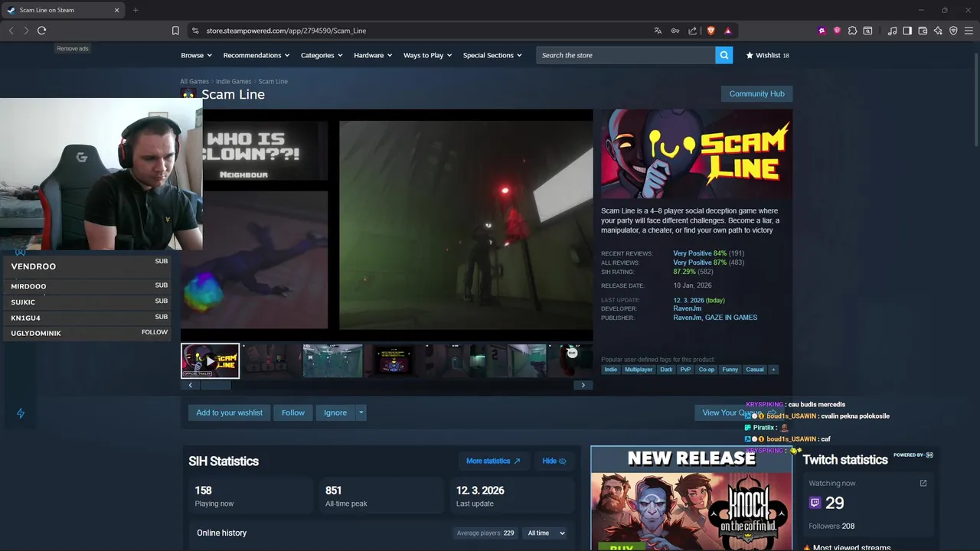Play the official trailer thumbnail
The height and width of the screenshot is (551, 980).
pyautogui.click(x=210, y=360)
